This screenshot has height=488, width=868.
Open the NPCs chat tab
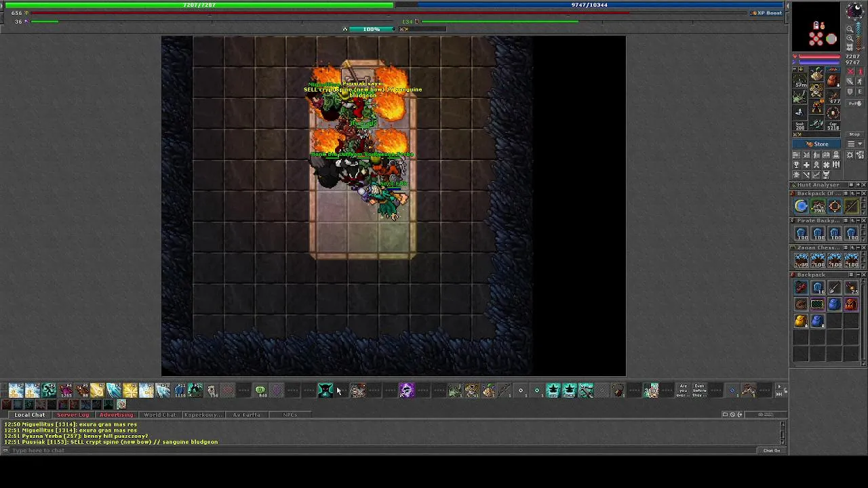pos(290,415)
